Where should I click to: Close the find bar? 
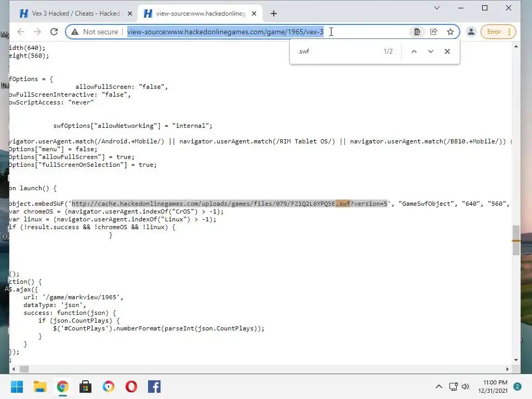click(447, 51)
